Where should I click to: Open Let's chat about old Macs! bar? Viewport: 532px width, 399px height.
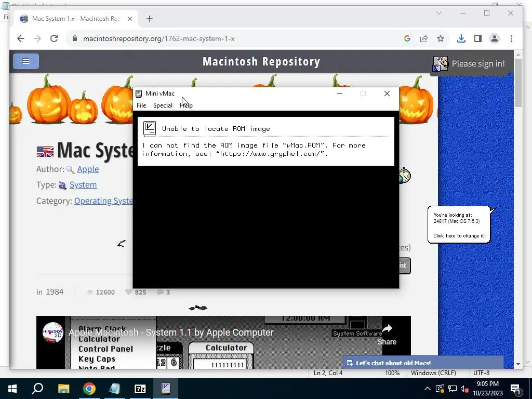(423, 363)
